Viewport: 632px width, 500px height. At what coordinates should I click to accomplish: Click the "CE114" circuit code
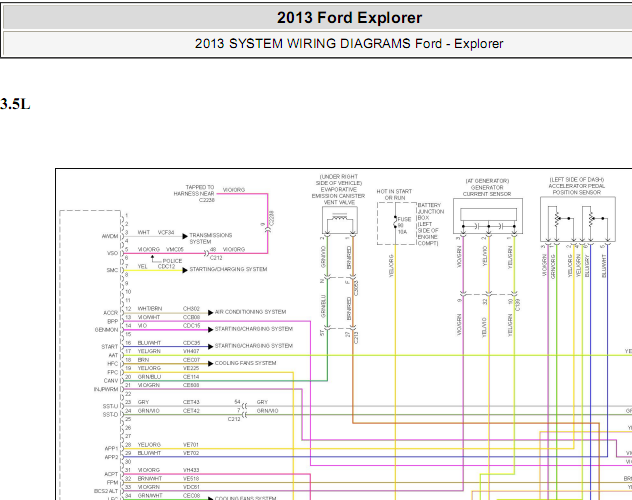pyautogui.click(x=191, y=377)
